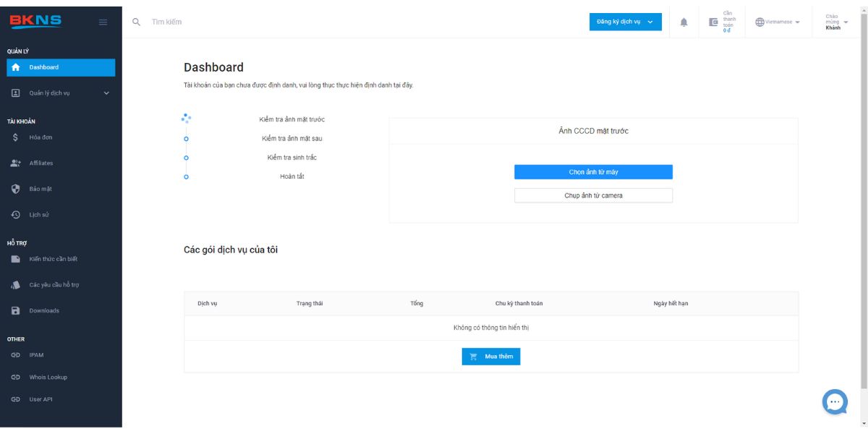868x434 pixels.
Task: Open the live chat bubble icon
Action: (835, 401)
